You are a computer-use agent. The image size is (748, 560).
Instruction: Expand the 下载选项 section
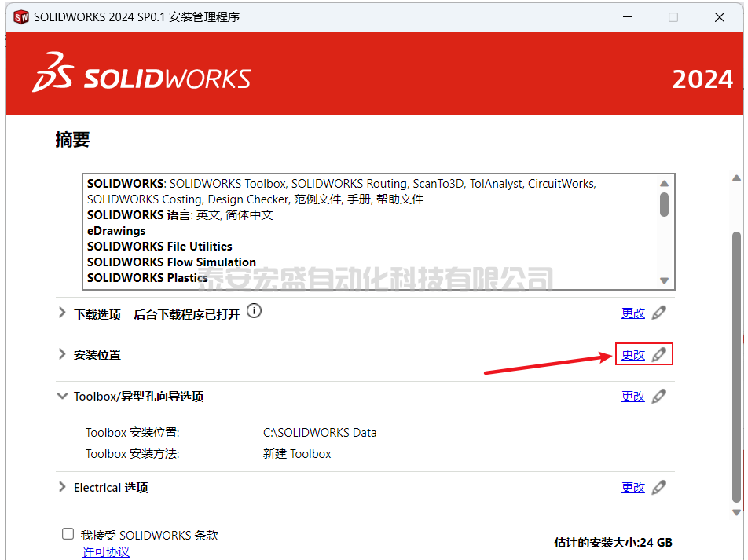click(62, 313)
